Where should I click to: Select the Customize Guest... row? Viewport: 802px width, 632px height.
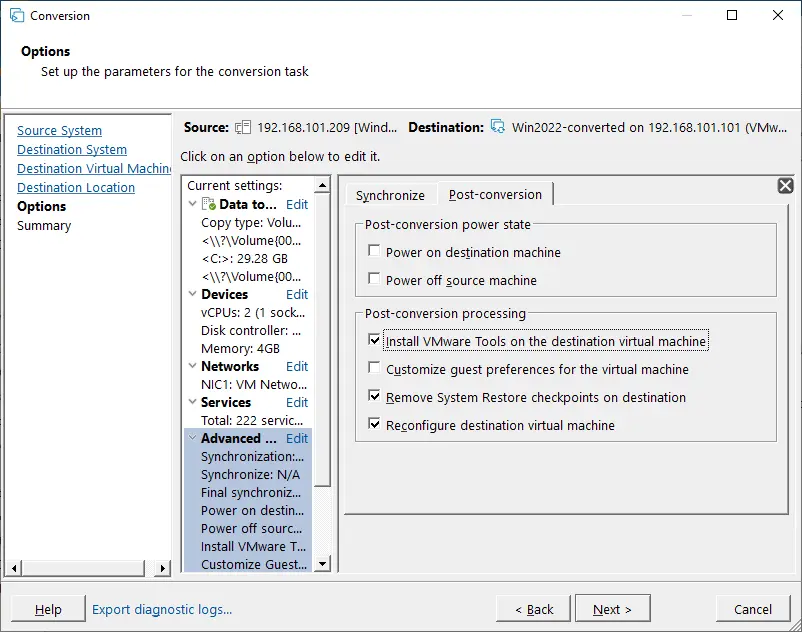(254, 565)
